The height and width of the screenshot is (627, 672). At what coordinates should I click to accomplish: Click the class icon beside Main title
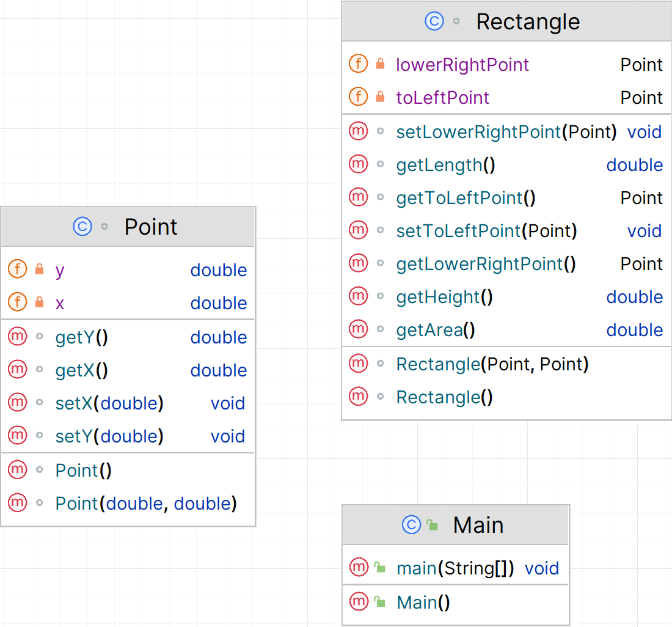[x=411, y=525]
